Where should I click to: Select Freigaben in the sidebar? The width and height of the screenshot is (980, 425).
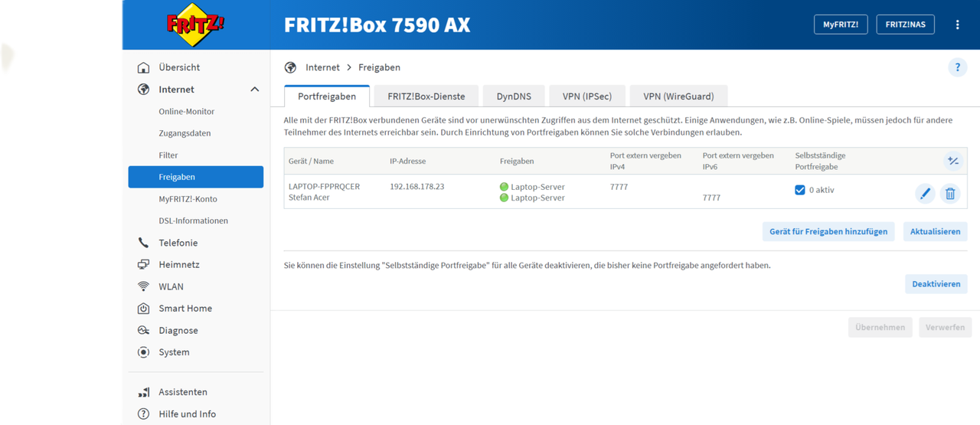pos(196,177)
